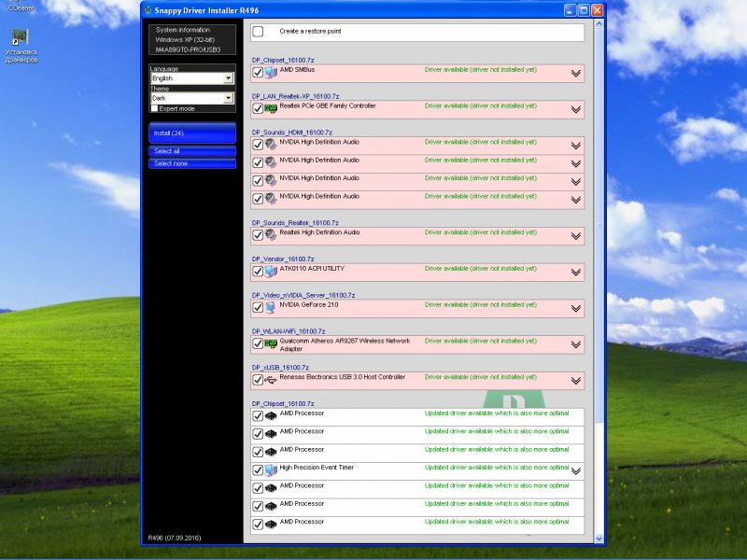This screenshot has height=560, width=747.
Task: Click the Qualcomm Atheros AR9287 Wireless Network Adapter name
Action: (345, 344)
